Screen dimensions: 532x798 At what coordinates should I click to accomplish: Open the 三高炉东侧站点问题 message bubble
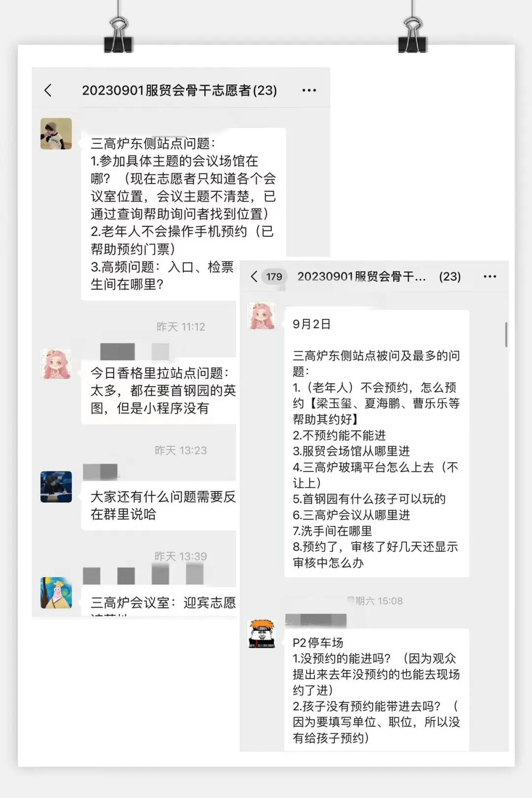click(183, 214)
